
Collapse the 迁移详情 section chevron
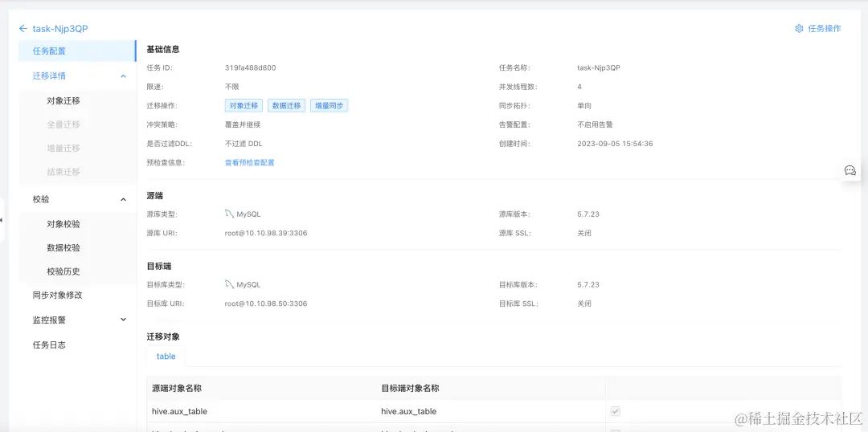[x=124, y=75]
